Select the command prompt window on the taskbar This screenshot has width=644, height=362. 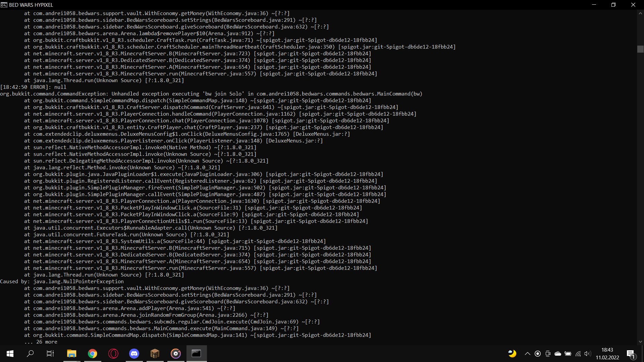196,354
